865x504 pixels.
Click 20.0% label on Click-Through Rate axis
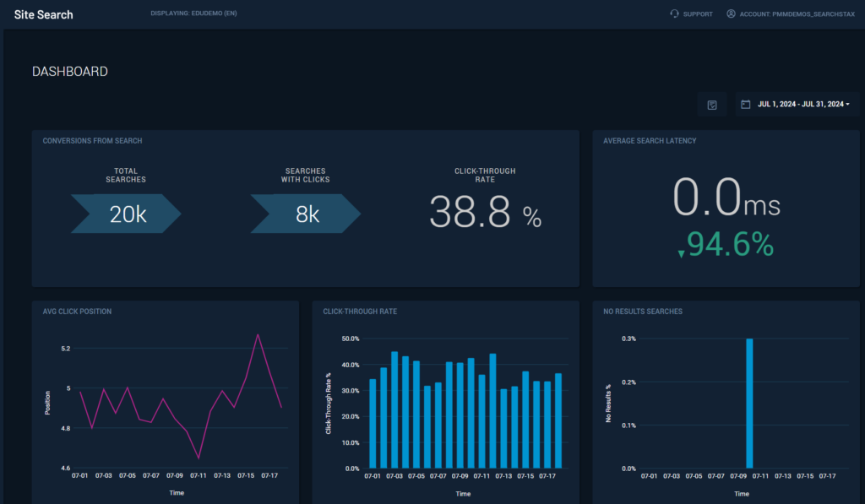(351, 417)
